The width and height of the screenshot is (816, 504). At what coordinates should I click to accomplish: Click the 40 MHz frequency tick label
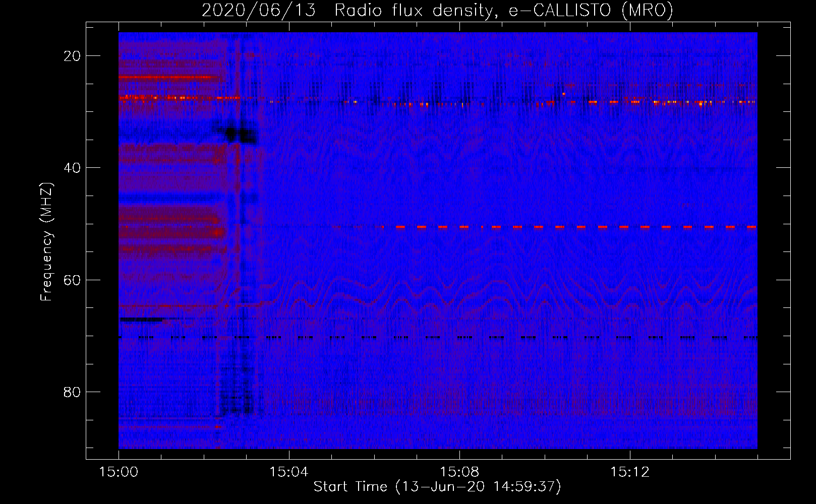click(73, 168)
